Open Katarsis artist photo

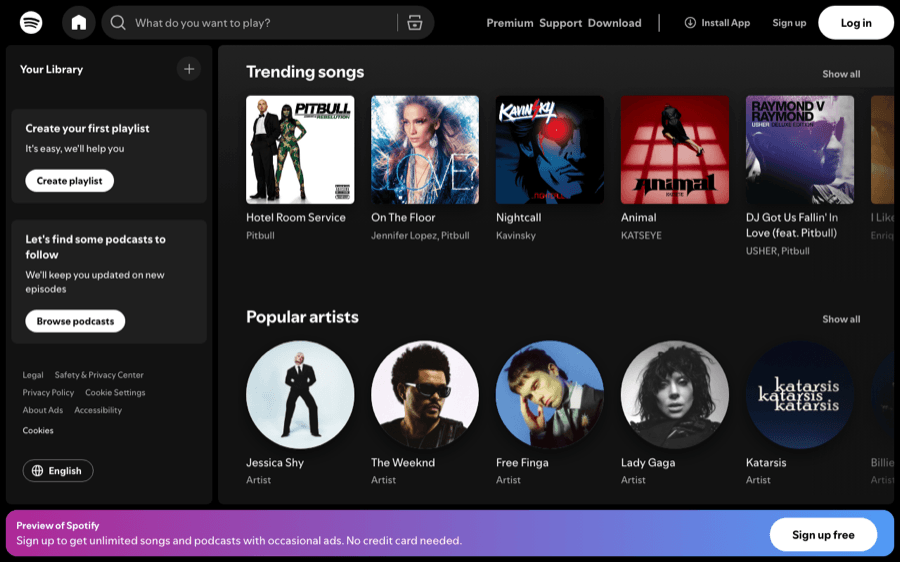[800, 395]
